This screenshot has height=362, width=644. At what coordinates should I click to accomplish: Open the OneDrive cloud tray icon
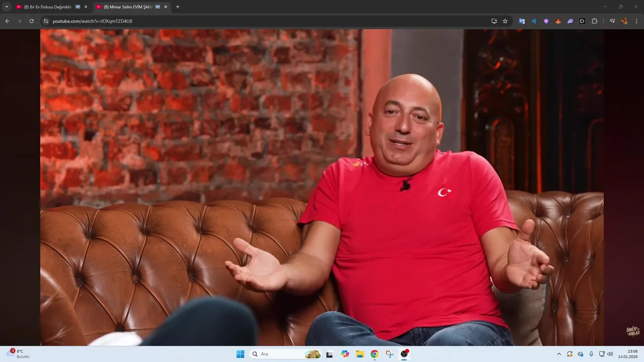tap(581, 354)
